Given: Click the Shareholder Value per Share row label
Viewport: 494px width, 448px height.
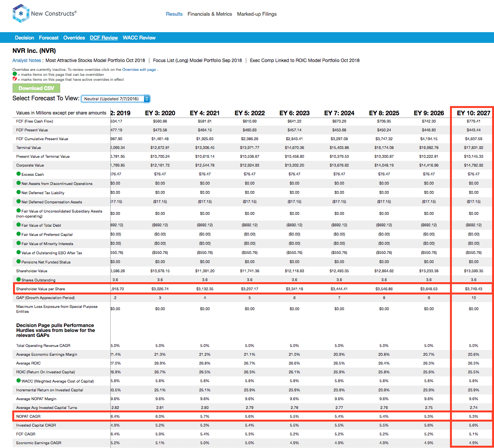Looking at the screenshot, I should (x=41, y=289).
